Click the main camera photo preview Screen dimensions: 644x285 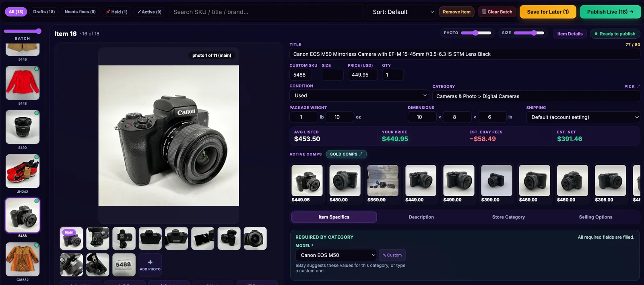(x=169, y=136)
